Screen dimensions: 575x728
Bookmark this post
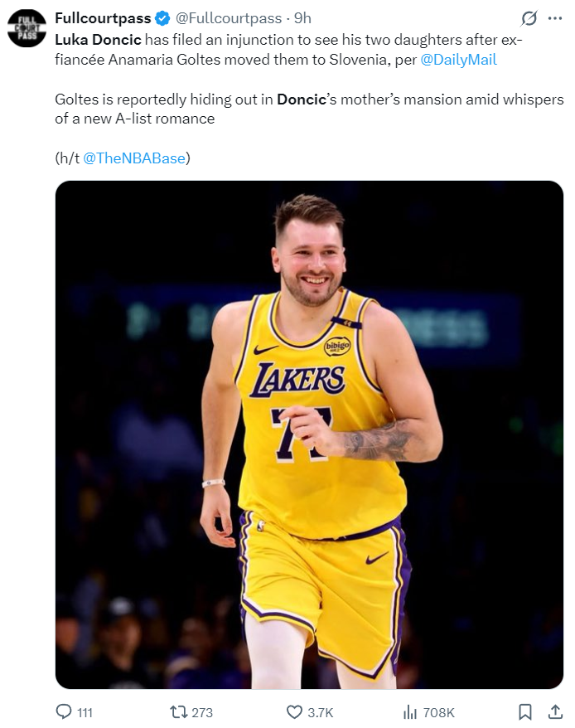pyautogui.click(x=524, y=712)
